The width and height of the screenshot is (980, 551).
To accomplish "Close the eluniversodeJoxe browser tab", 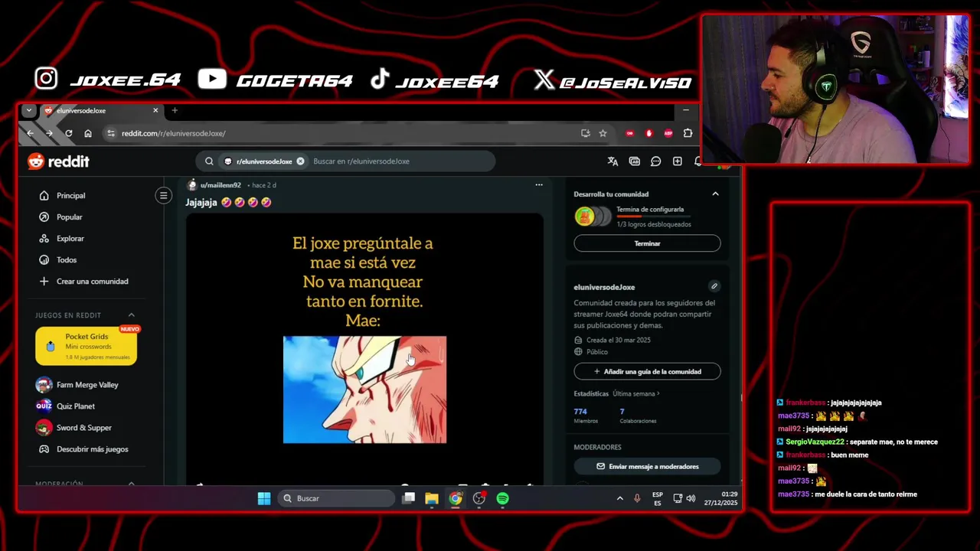I will tap(155, 110).
